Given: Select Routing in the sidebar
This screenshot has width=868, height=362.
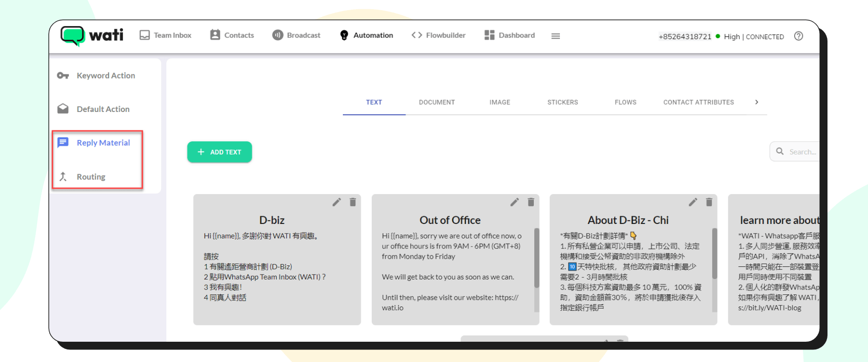Looking at the screenshot, I should pyautogui.click(x=91, y=177).
